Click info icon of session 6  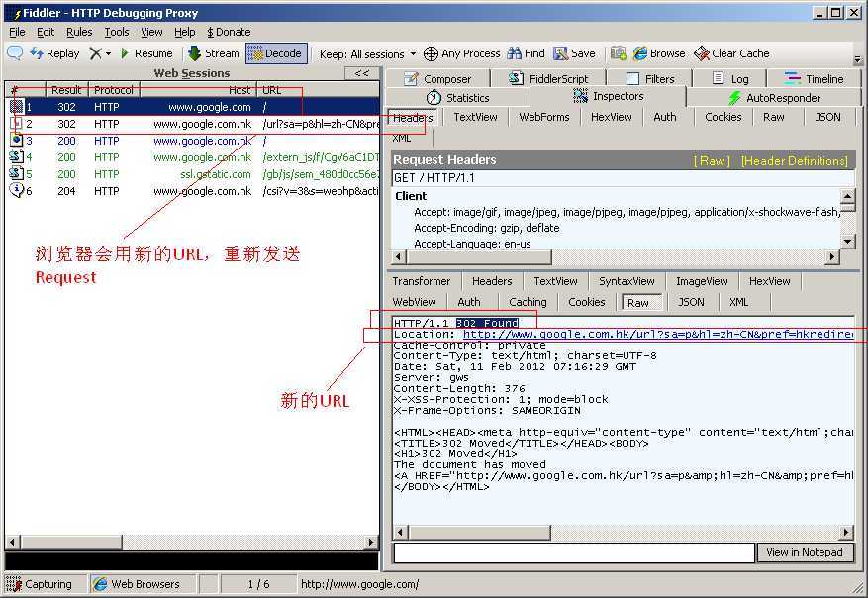pos(16,190)
